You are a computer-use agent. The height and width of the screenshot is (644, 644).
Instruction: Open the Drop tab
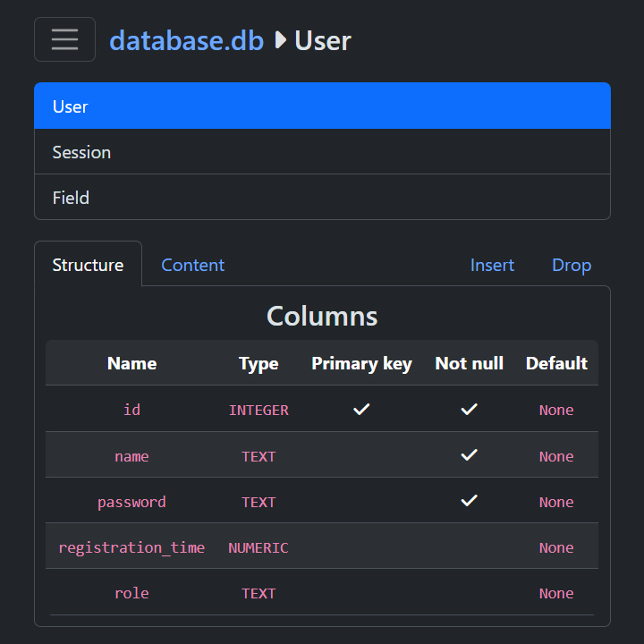pos(572,265)
